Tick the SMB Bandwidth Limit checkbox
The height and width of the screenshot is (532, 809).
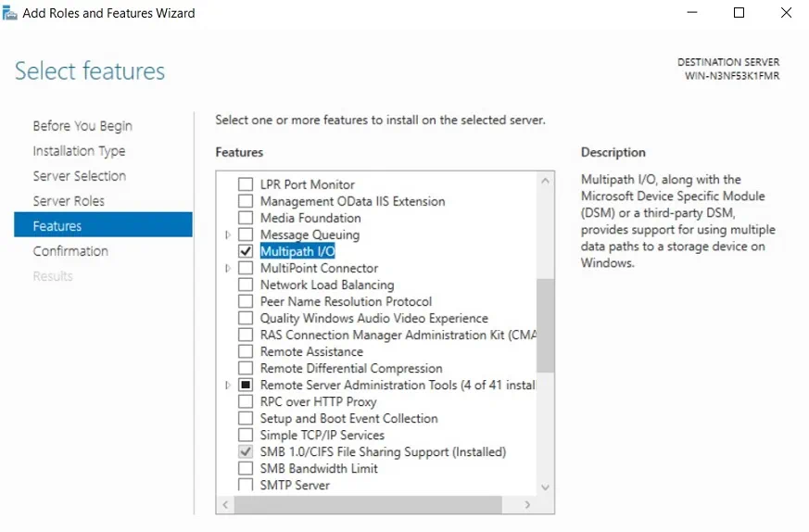(x=246, y=468)
